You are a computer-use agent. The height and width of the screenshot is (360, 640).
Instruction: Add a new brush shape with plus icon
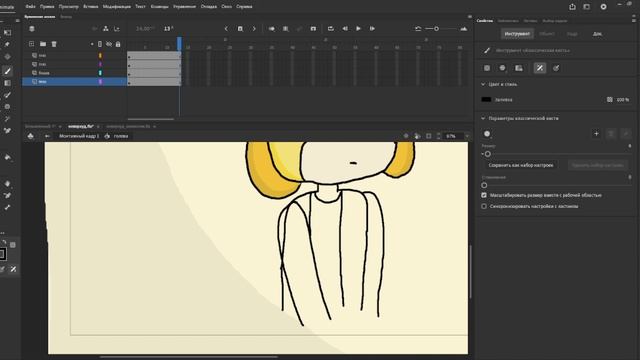(x=596, y=133)
